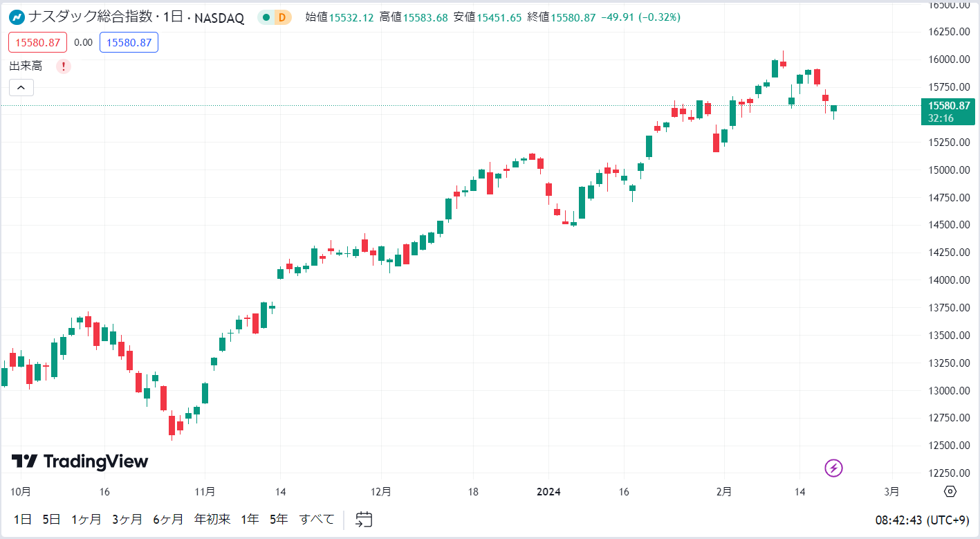Select the 5年 time range
Image resolution: width=980 pixels, height=539 pixels.
(279, 519)
